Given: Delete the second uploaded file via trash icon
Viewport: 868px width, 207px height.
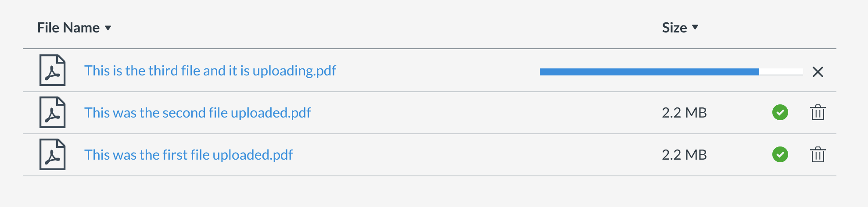Looking at the screenshot, I should (x=818, y=113).
